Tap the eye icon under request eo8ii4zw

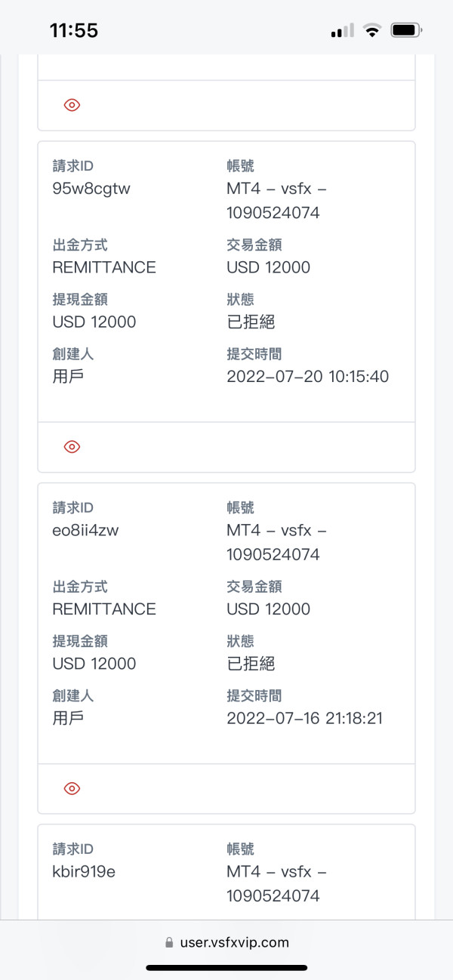tap(72, 788)
